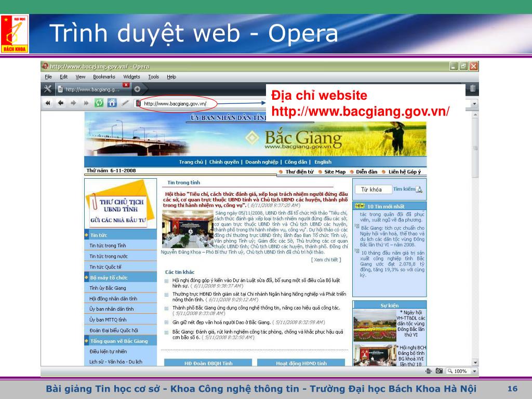Click the scrollbar down arrow
The width and height of the screenshot is (532, 399).
475,362
